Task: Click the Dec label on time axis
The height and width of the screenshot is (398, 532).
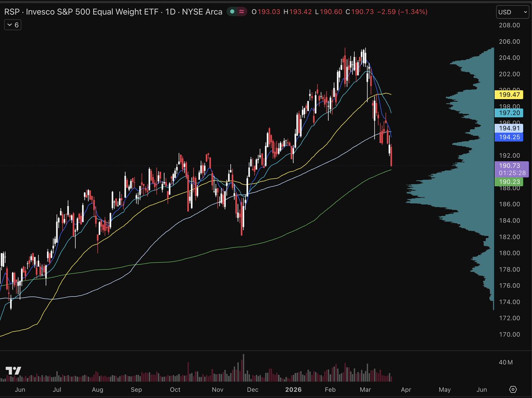Action: [253, 390]
